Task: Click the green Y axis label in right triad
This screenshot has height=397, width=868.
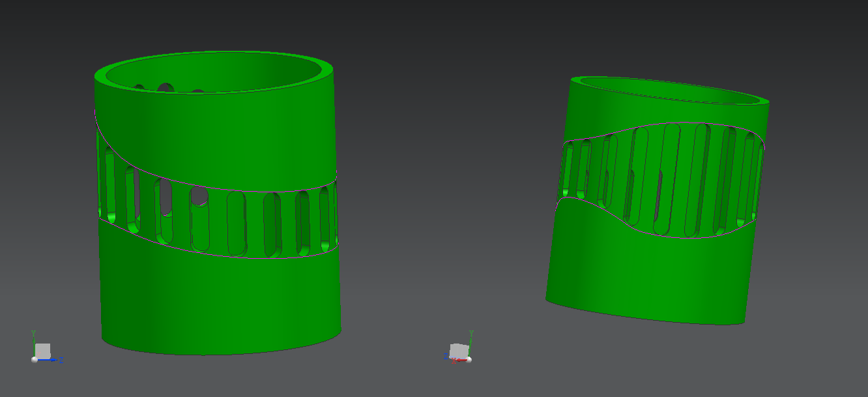Action: point(471,333)
